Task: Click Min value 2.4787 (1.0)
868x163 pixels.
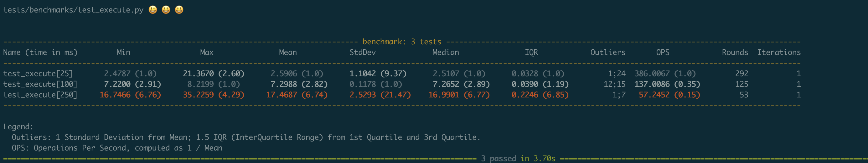Action: (x=130, y=74)
